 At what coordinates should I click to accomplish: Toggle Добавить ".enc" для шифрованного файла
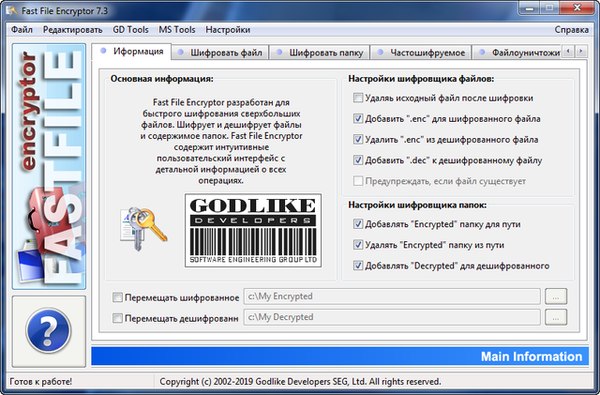358,119
